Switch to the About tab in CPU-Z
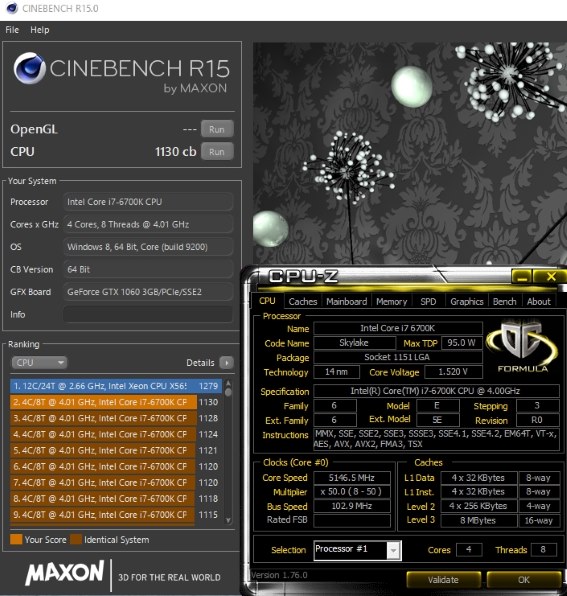This screenshot has height=596, width=567. point(538,302)
